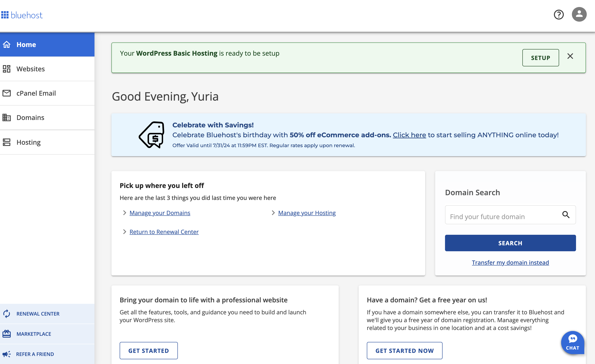Viewport: 595px width, 364px height.
Task: Open the help question mark icon
Action: tap(558, 15)
